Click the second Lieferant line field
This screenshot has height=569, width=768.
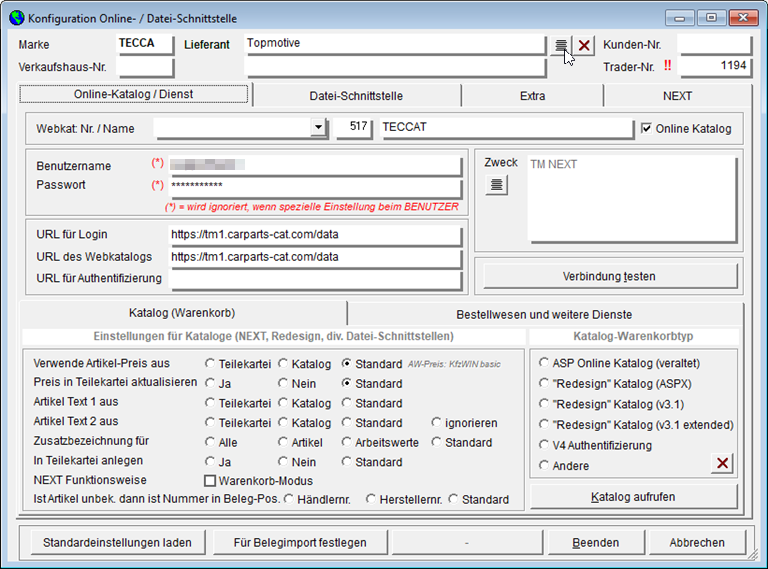[x=395, y=67]
